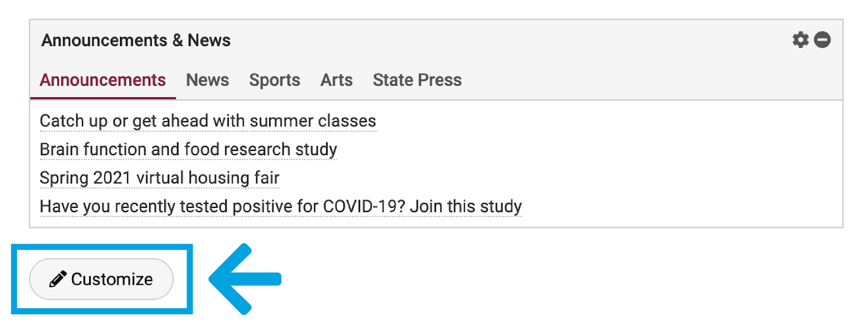Open the panel settings gear icon

(x=800, y=40)
